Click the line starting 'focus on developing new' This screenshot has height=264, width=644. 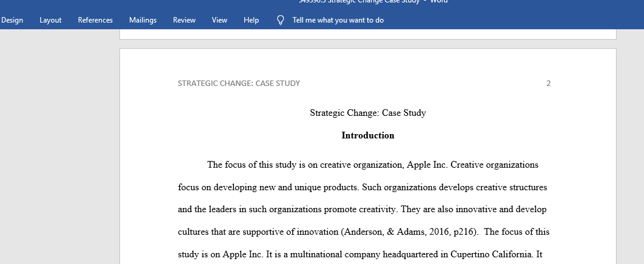(x=363, y=188)
